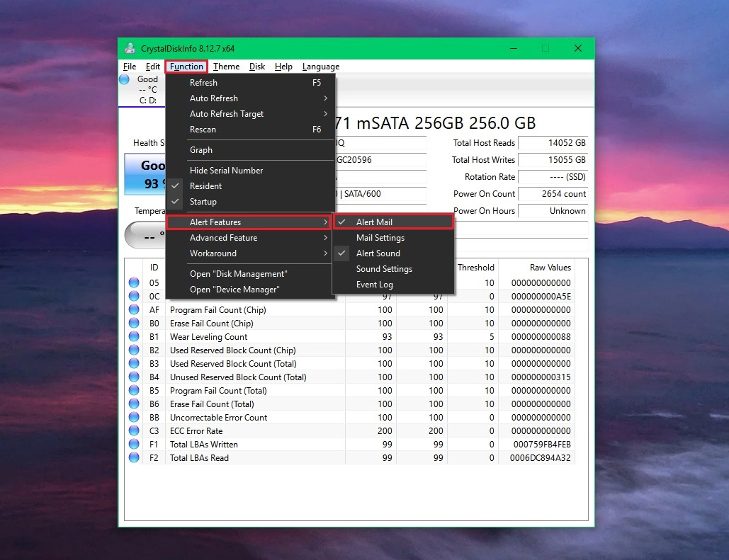This screenshot has height=560, width=729.
Task: Click the Total Host Writes value 15055 GB
Action: (x=553, y=160)
